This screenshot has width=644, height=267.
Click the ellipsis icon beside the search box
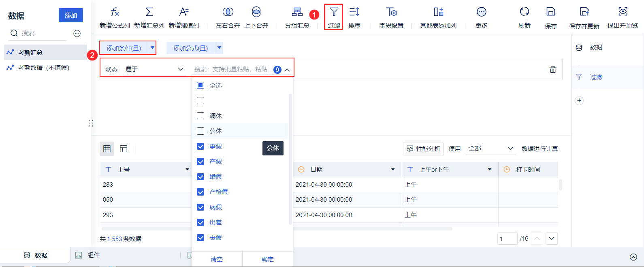click(x=77, y=33)
